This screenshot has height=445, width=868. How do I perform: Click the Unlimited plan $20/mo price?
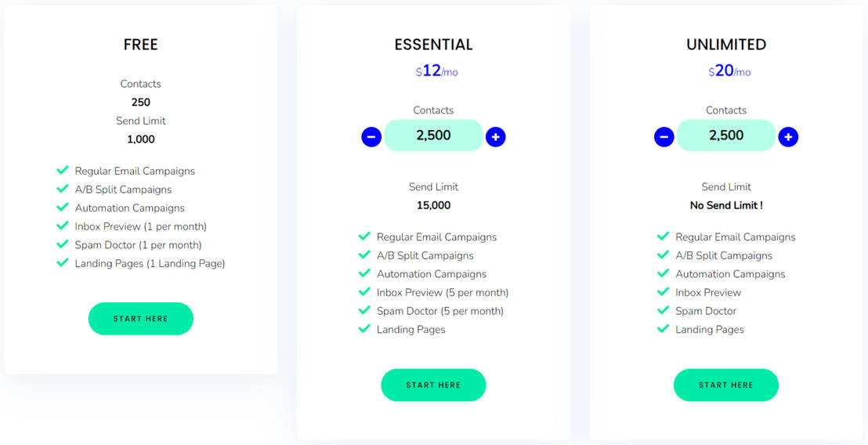(729, 71)
